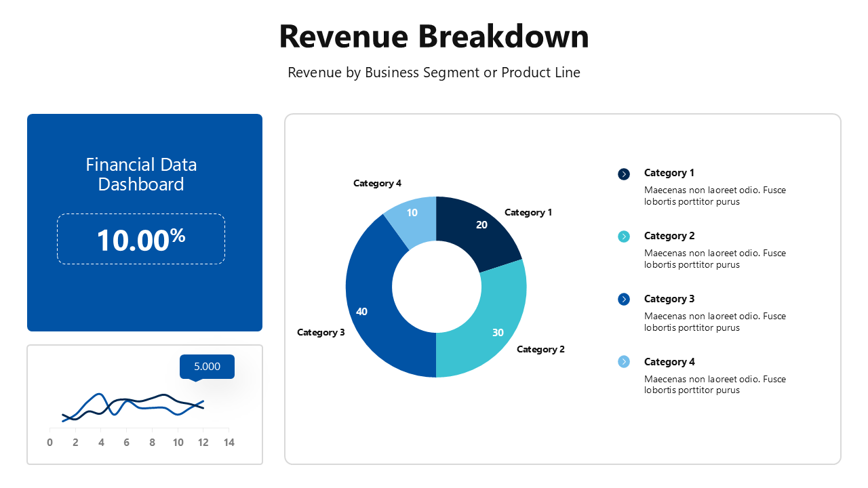Image resolution: width=868 pixels, height=488 pixels.
Task: Enable the Category 4 data series
Action: [x=669, y=362]
